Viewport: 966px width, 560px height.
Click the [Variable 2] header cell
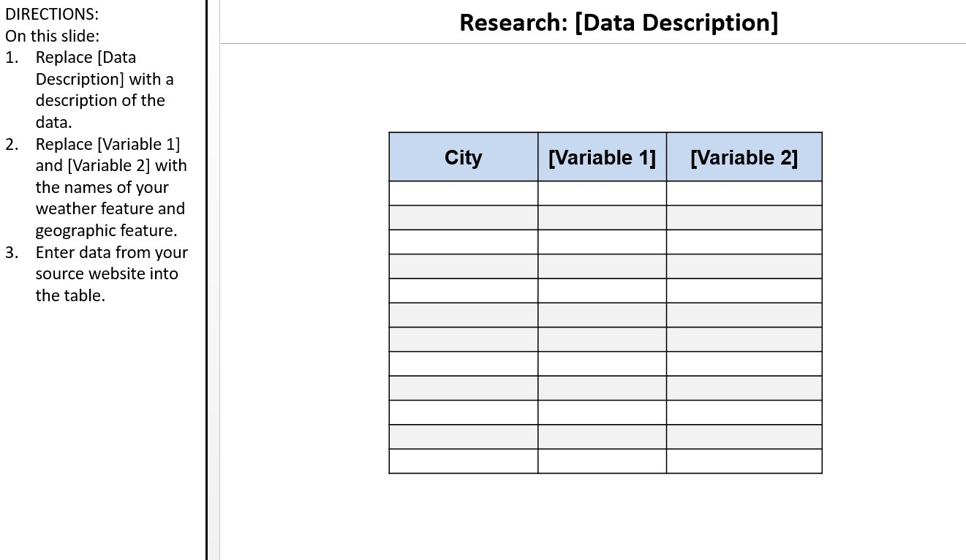[x=744, y=157]
